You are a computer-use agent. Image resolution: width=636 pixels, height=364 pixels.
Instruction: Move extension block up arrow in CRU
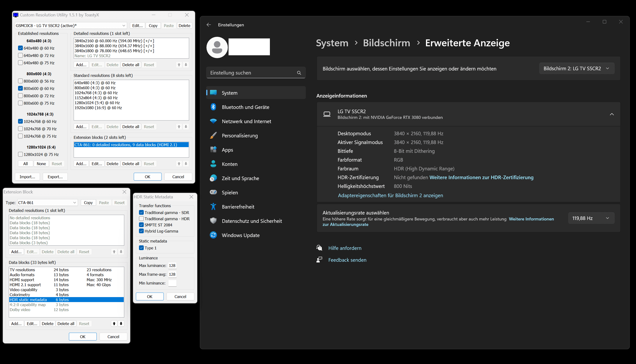(x=179, y=164)
